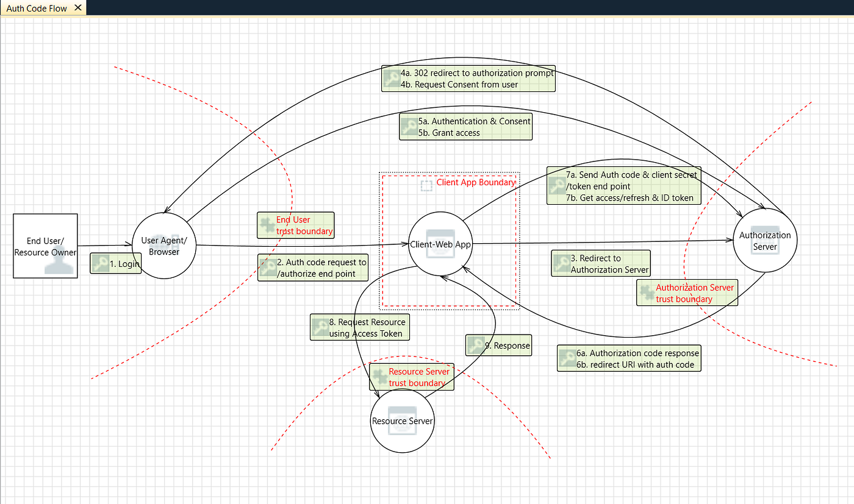Image resolution: width=854 pixels, height=504 pixels.
Task: Select the Auth Code Flow tab
Action: pyautogui.click(x=43, y=8)
